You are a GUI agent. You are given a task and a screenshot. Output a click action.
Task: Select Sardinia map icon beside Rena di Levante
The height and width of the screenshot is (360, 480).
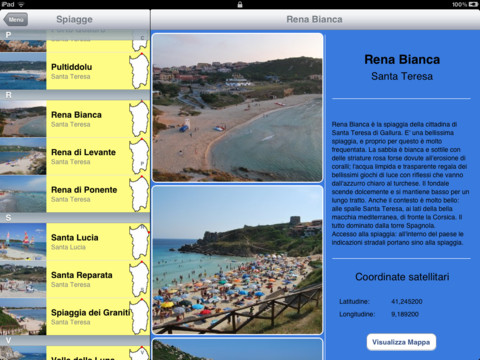click(x=139, y=156)
